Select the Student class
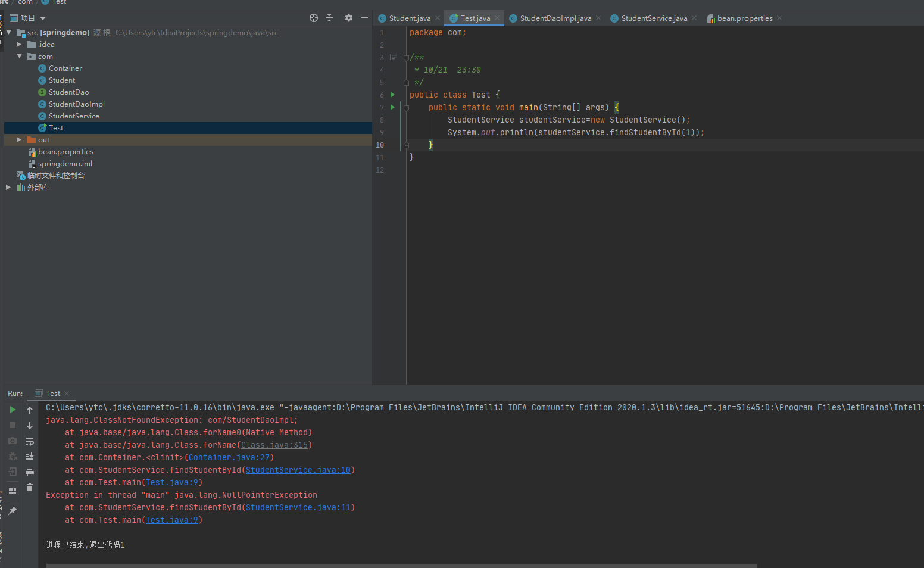 tap(62, 80)
